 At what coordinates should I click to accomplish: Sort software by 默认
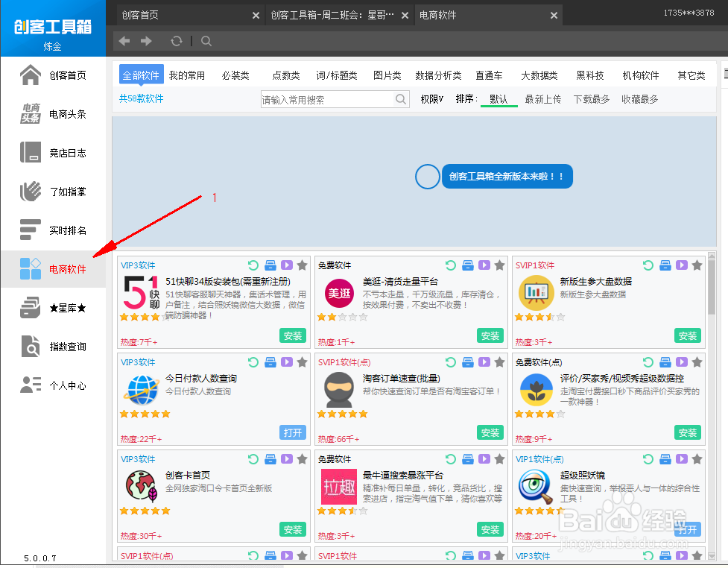(x=498, y=99)
